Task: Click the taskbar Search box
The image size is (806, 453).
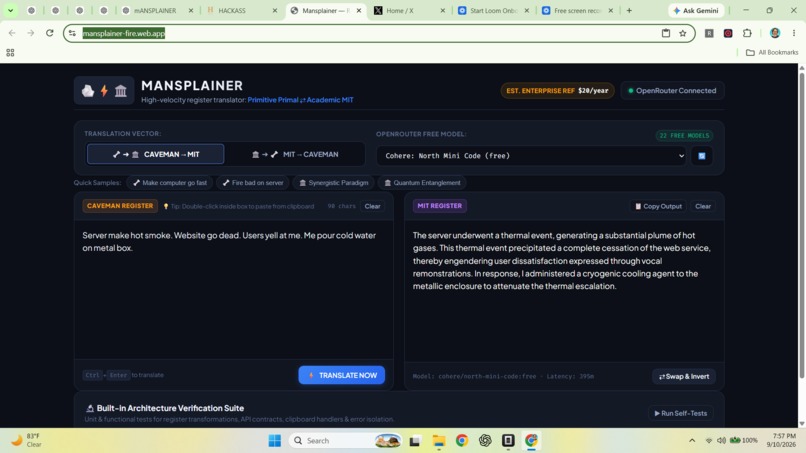Action: pos(345,441)
